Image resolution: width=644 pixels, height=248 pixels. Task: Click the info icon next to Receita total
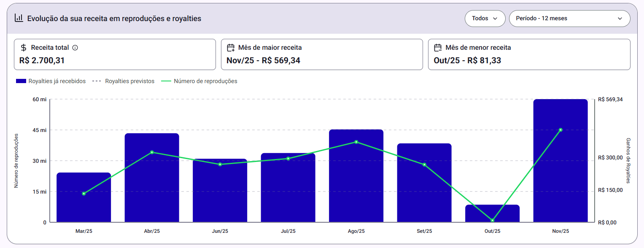click(x=75, y=48)
